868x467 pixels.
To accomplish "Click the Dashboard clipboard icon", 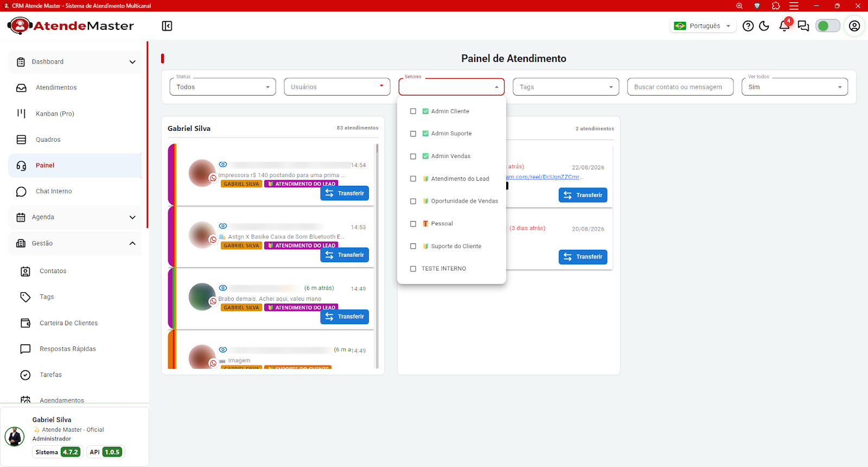I will point(21,62).
